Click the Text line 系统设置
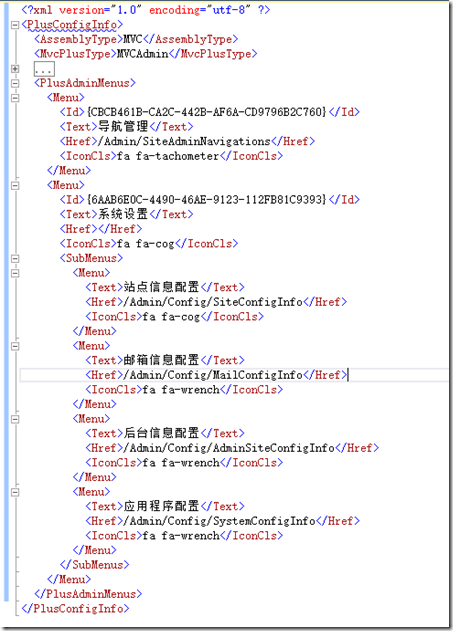The height and width of the screenshot is (631, 453). pyautogui.click(x=126, y=214)
